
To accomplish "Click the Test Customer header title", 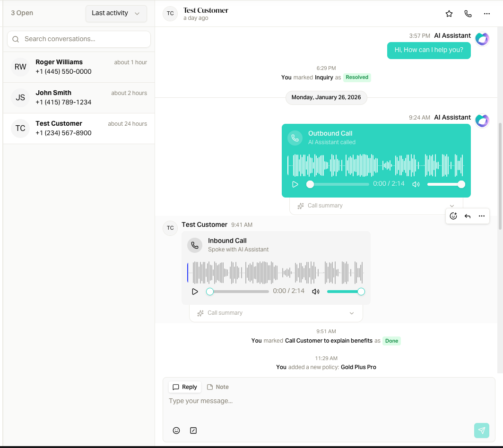I will click(x=206, y=10).
